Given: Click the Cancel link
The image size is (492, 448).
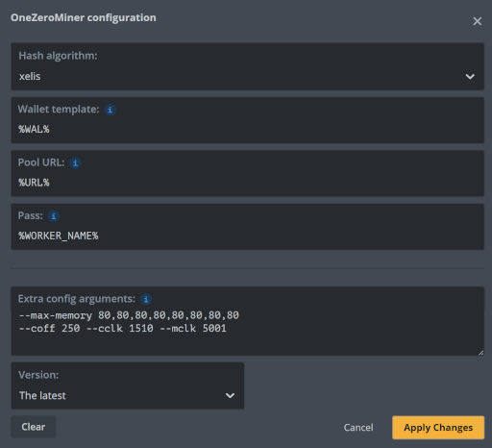Looking at the screenshot, I should pyautogui.click(x=358, y=428).
